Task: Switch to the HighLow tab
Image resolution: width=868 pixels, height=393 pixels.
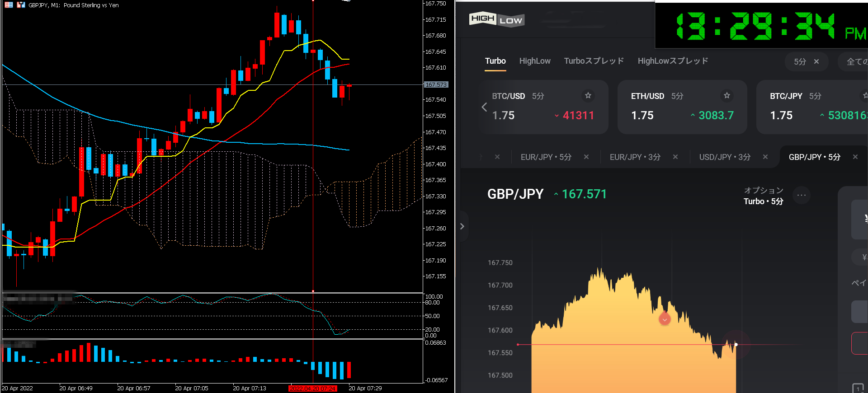Action: click(534, 61)
